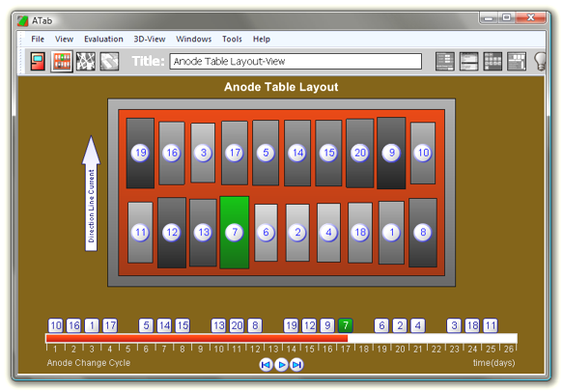Select the anode table layout view icon
563x392 pixels.
(x=62, y=62)
